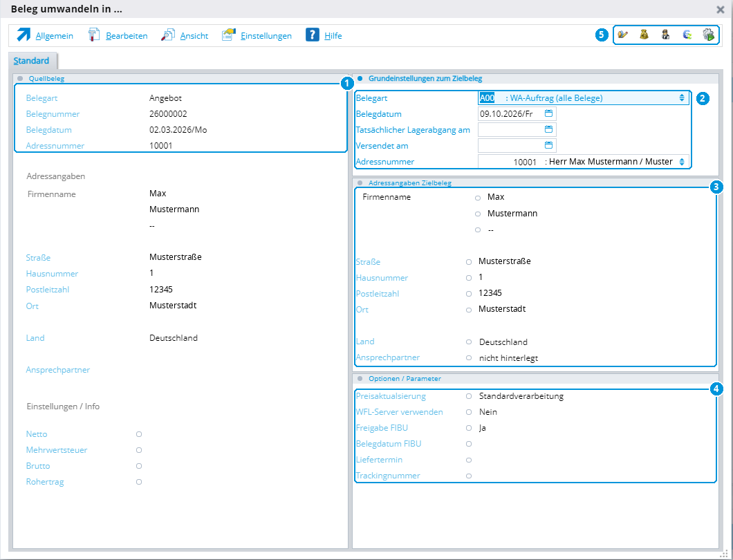Click the Rohertrag label in Quellbeleg
Screen dimensions: 733x560
coord(45,481)
